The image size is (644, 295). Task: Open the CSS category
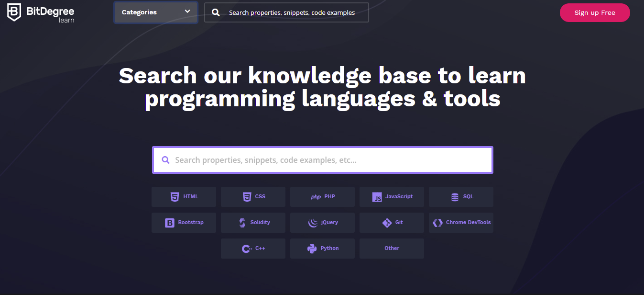pyautogui.click(x=253, y=197)
